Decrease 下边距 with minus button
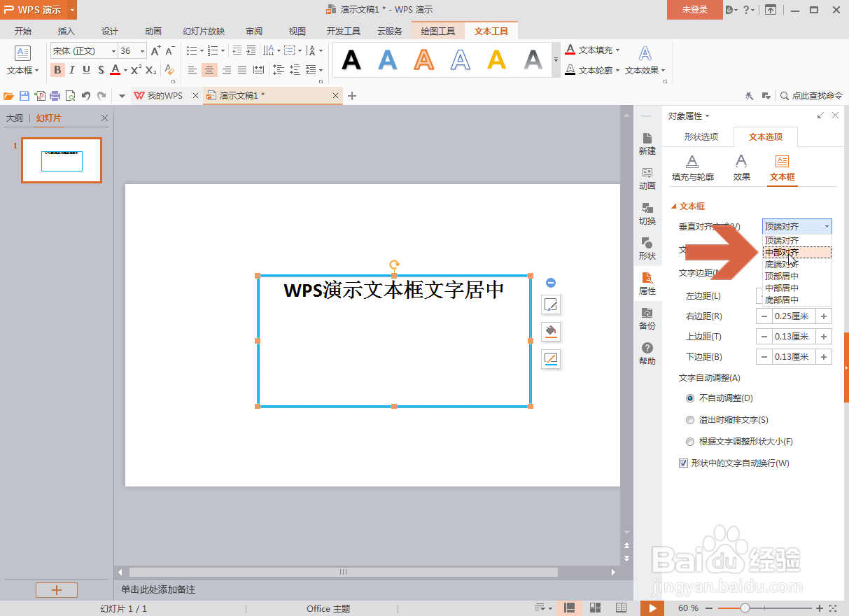Viewport: 849px width, 616px height. [x=764, y=357]
